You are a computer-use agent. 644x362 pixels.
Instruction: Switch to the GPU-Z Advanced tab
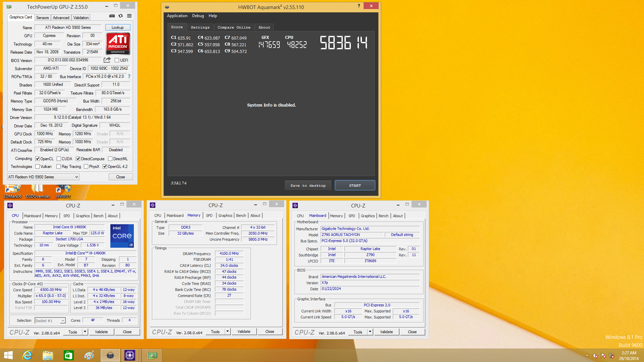61,18
